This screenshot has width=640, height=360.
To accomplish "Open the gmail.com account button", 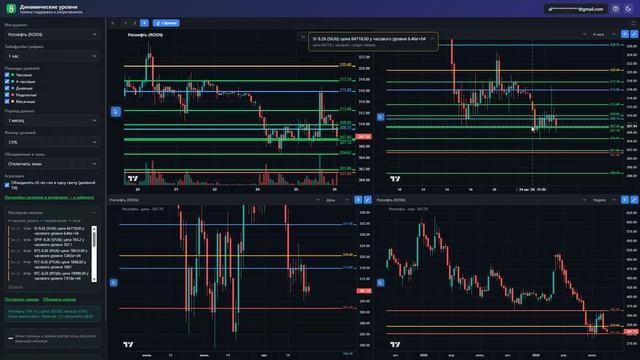I will click(x=576, y=9).
